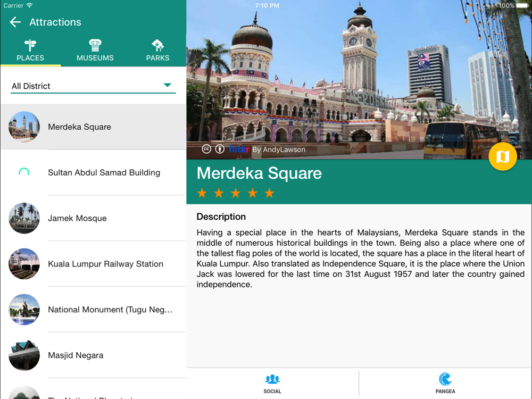Select Kuala Lumpur Railway Station row
Viewport: 532px width, 399px height.
click(93, 264)
